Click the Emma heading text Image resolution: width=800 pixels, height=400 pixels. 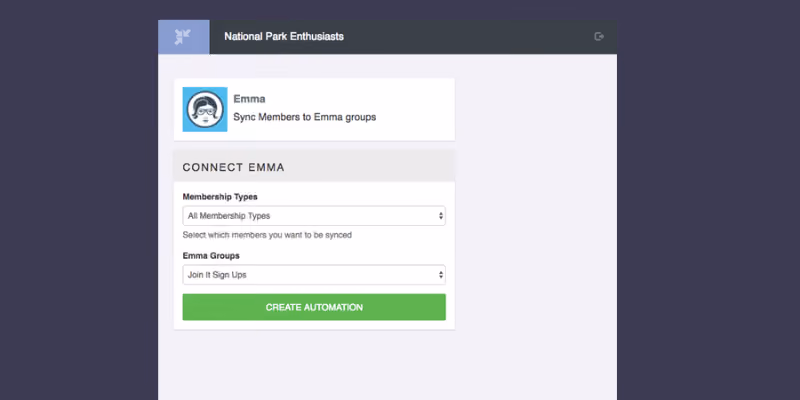(249, 99)
